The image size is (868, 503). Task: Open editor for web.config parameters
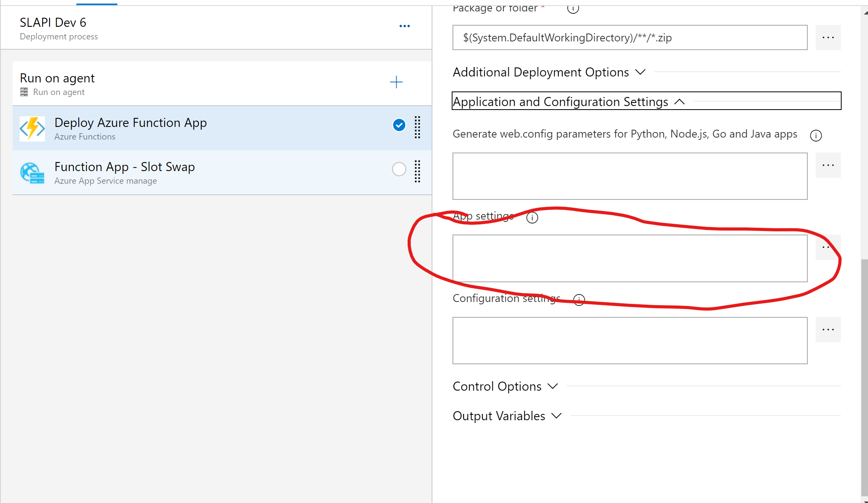pos(828,165)
